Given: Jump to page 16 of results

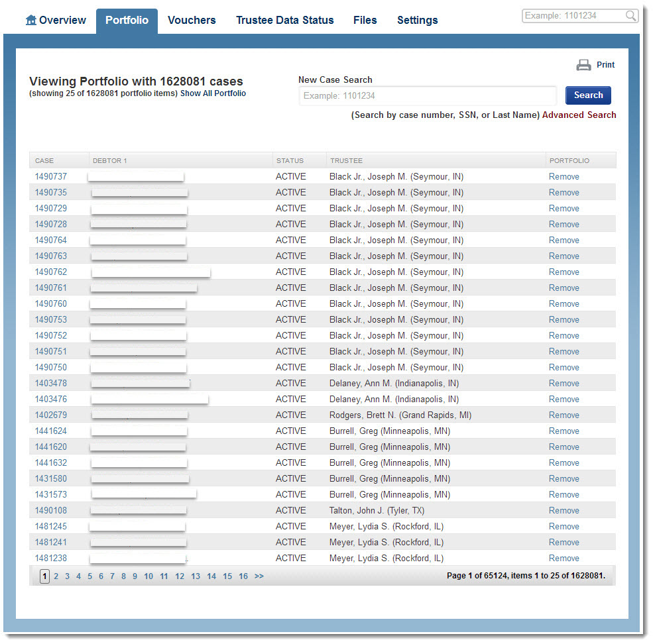Looking at the screenshot, I should pyautogui.click(x=243, y=576).
